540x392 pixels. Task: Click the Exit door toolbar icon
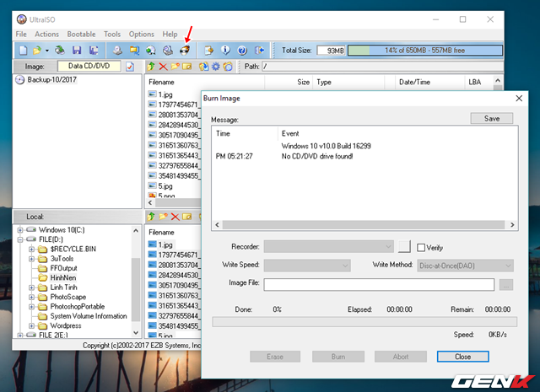(x=259, y=51)
